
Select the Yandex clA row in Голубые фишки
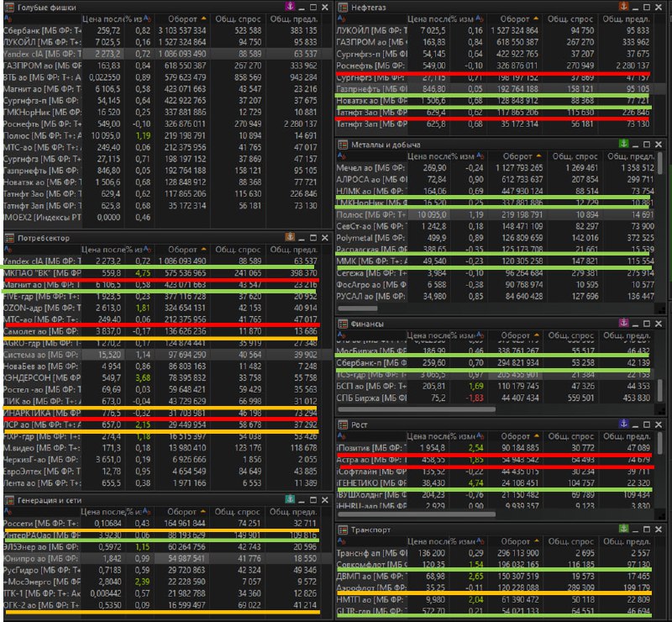pyautogui.click(x=167, y=54)
